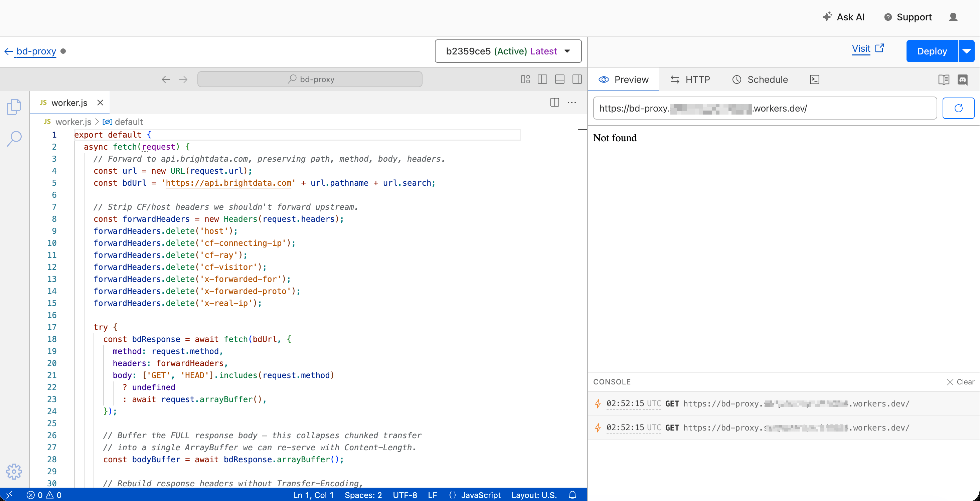Expand the second console GET log entry
The width and height of the screenshot is (980, 501).
tap(784, 428)
